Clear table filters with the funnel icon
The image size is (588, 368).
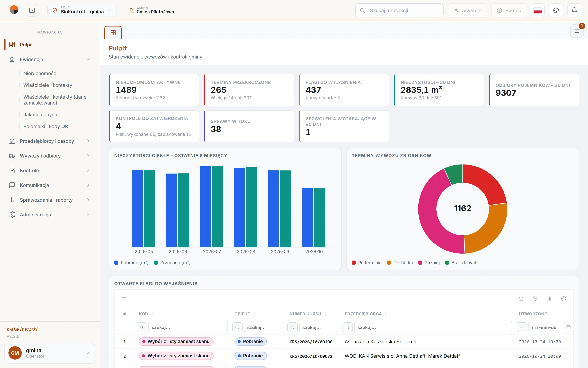coord(535,299)
